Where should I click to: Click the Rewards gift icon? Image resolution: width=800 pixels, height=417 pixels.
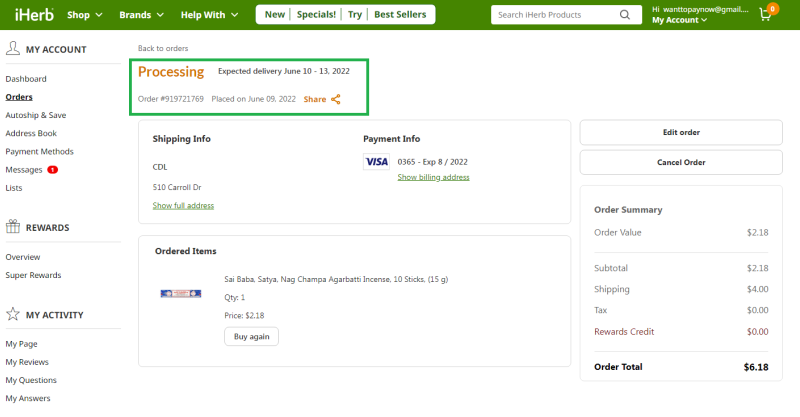(13, 227)
